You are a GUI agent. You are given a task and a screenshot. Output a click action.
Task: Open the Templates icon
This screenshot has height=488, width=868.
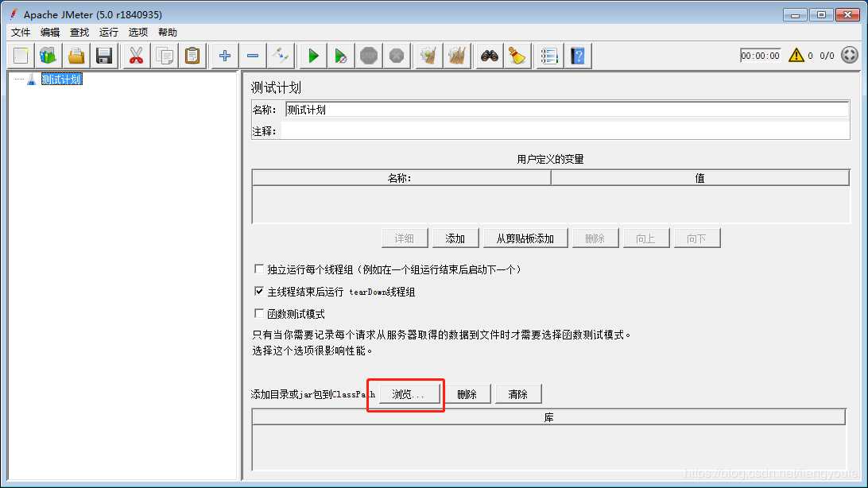click(48, 56)
